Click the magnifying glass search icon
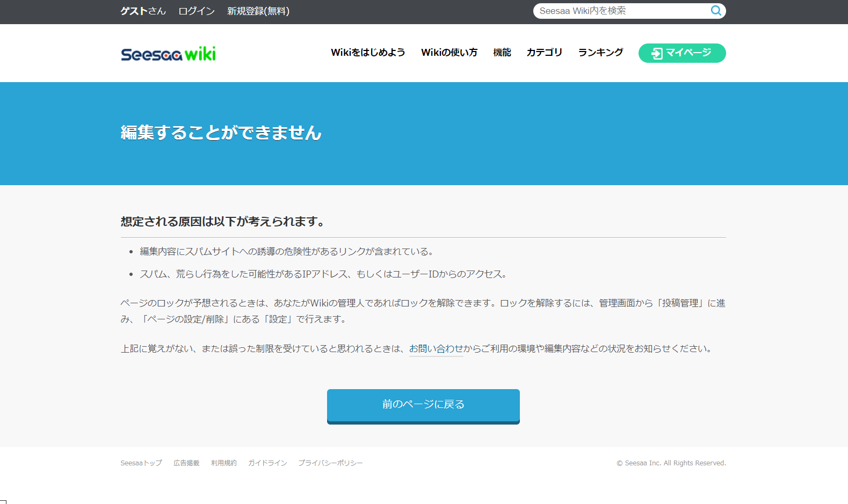The image size is (848, 504). [x=716, y=11]
